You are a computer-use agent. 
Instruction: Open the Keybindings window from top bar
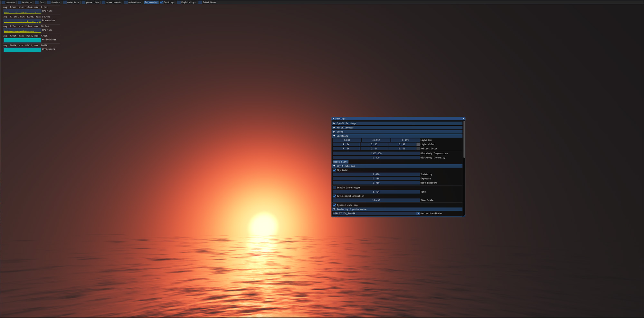point(179,2)
